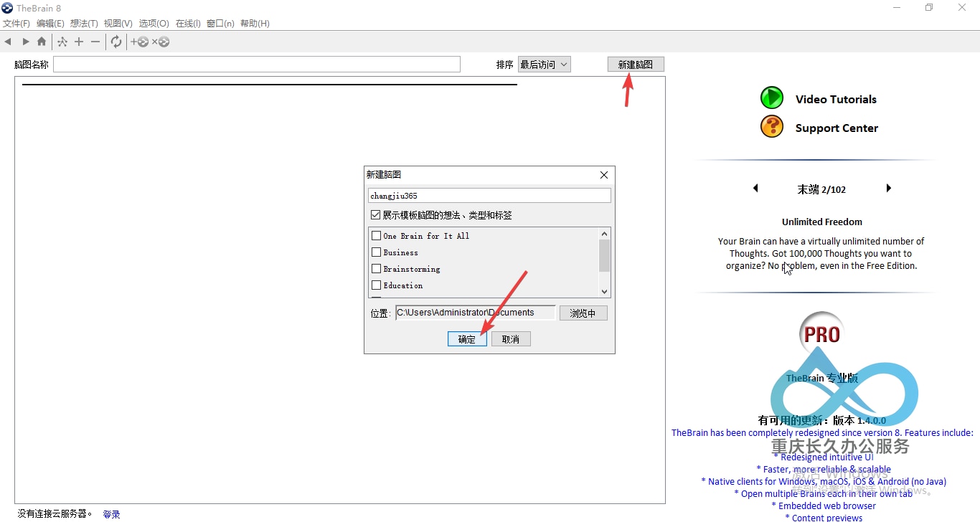Uncheck the 展示模板脑图的想法、类型和标签 checkbox
Screen dimensions: 980x522
375,215
